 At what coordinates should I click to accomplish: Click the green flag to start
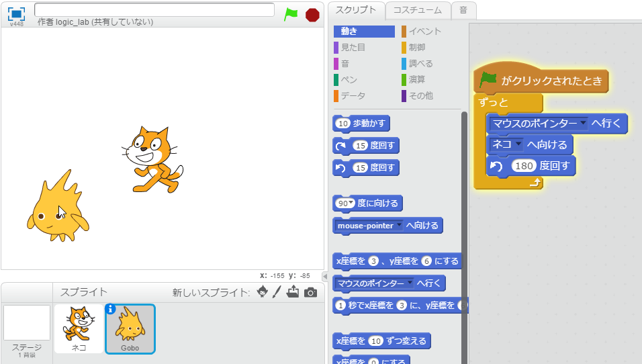(x=291, y=14)
